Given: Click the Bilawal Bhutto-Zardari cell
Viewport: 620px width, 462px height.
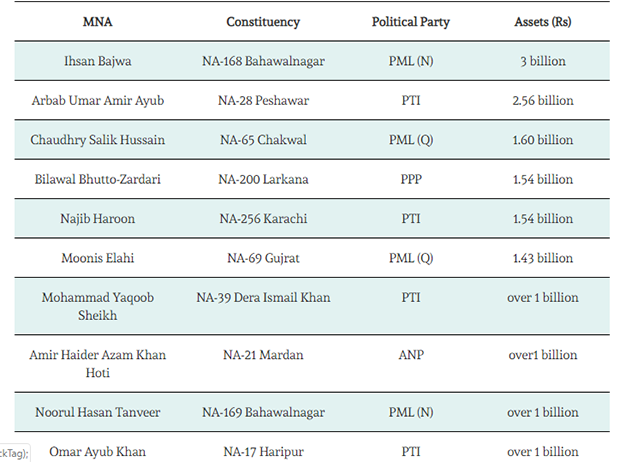Looking at the screenshot, I should (97, 179).
